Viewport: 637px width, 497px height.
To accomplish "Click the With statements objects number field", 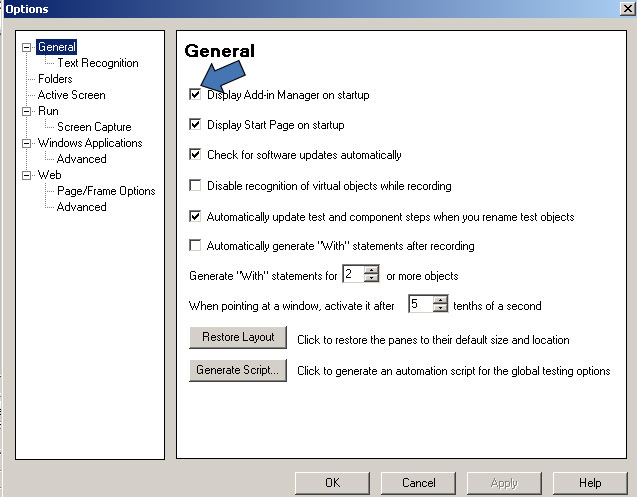I will (x=353, y=273).
